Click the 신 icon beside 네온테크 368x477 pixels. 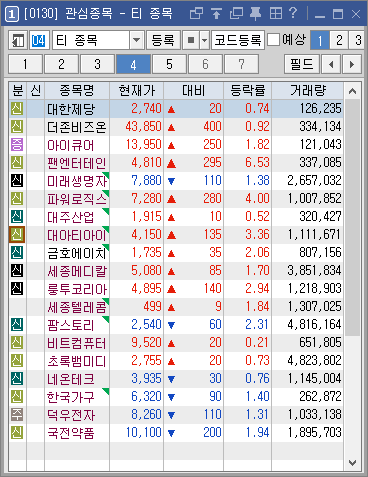click(x=17, y=379)
